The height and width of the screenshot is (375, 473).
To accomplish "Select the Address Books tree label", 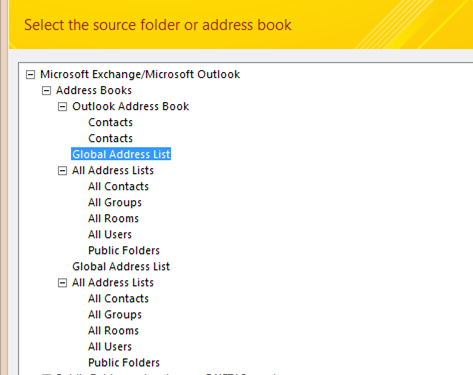I will [x=94, y=90].
